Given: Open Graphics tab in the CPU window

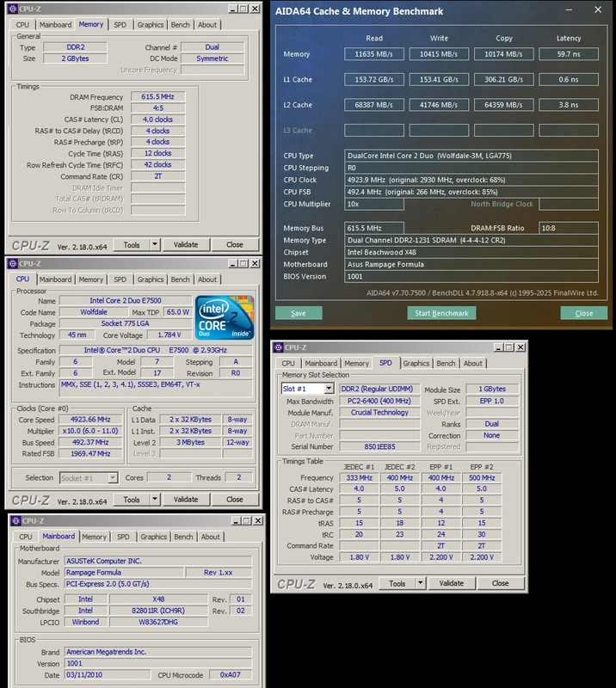Looking at the screenshot, I should [x=151, y=279].
